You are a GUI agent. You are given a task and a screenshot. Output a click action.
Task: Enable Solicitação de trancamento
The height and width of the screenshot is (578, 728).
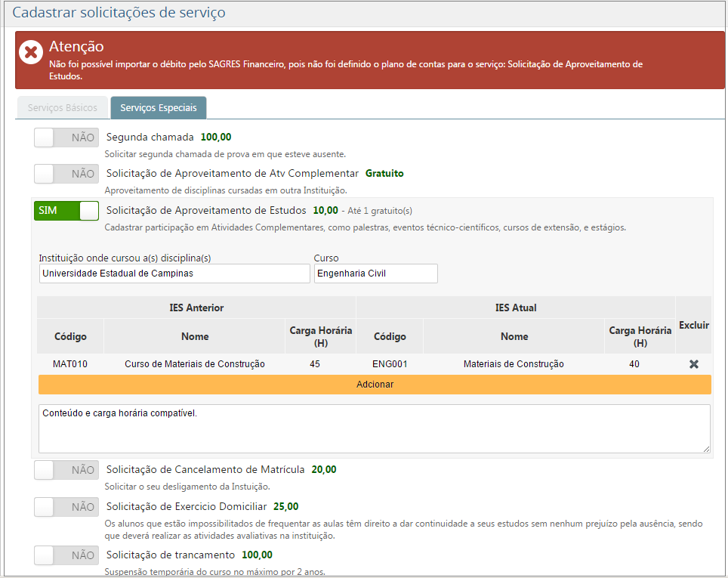coord(66,555)
